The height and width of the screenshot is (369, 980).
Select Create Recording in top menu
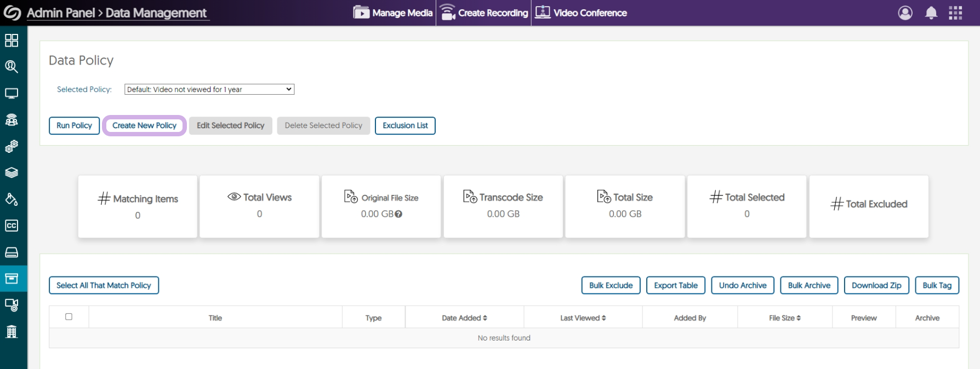tap(484, 13)
